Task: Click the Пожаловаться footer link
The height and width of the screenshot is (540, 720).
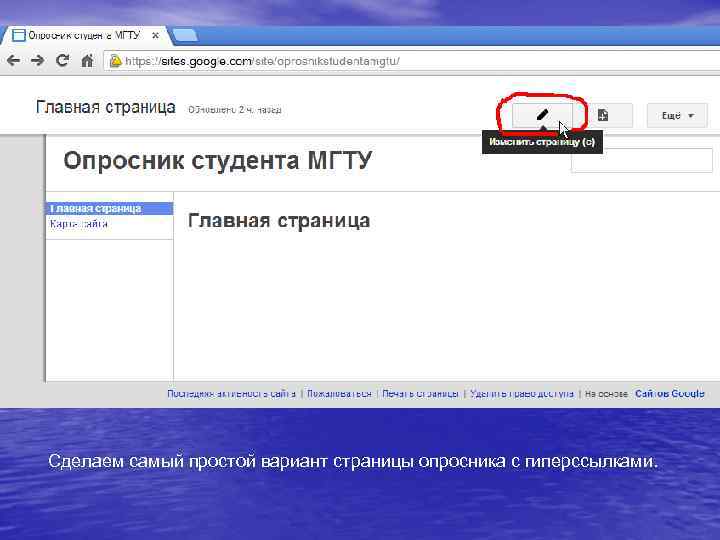Action: tap(339, 394)
